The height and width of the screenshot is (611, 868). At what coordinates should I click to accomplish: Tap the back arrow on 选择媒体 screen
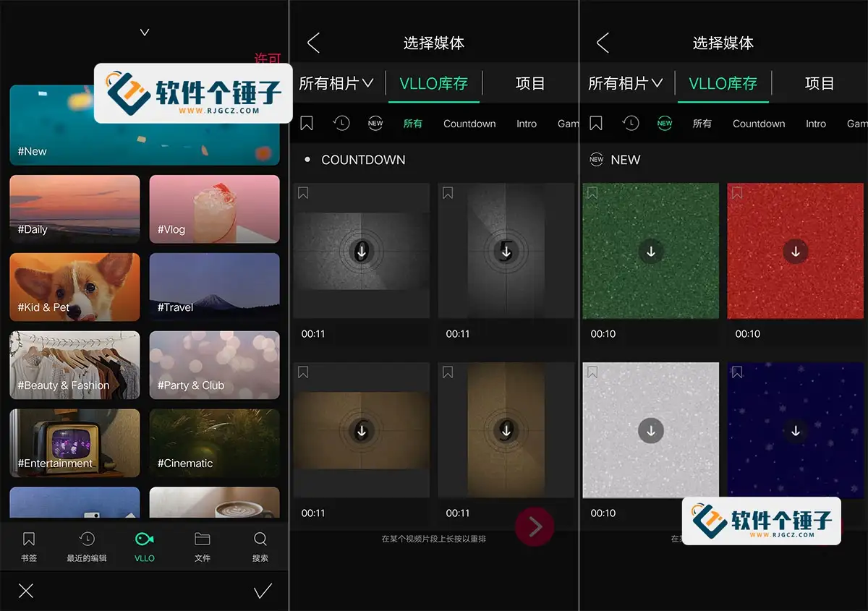[312, 43]
